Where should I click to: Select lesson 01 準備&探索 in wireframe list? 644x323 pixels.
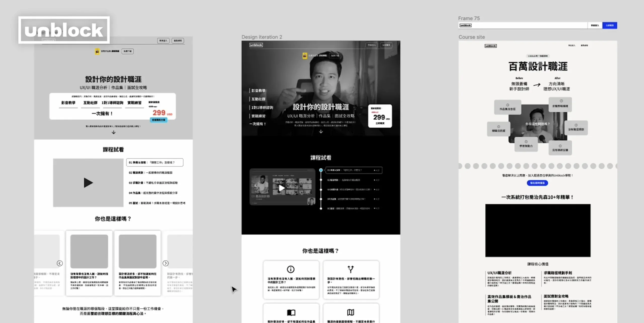point(155,162)
